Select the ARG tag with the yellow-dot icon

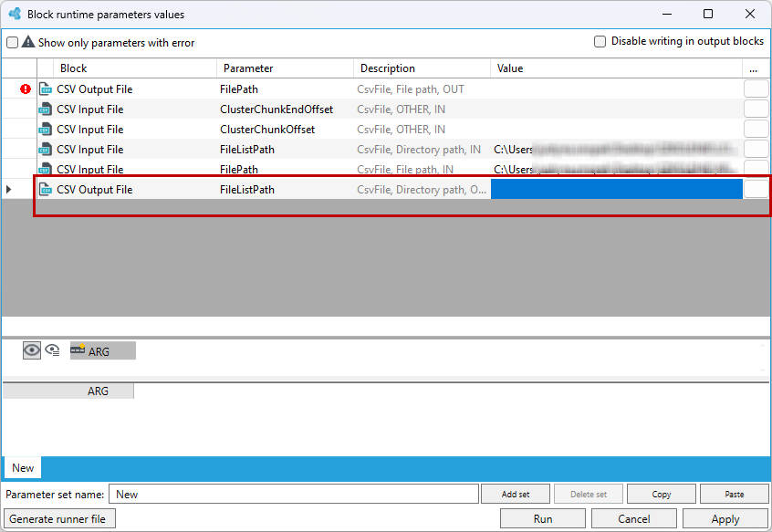[103, 351]
